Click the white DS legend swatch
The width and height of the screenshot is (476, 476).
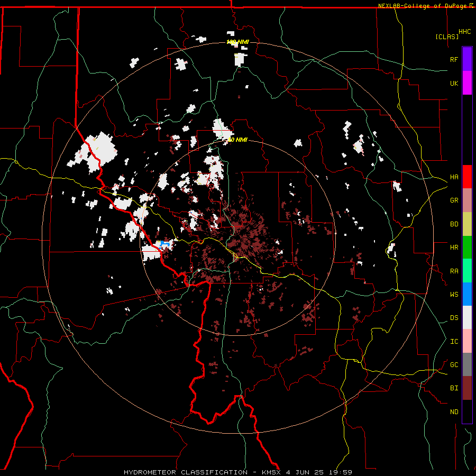[467, 317]
